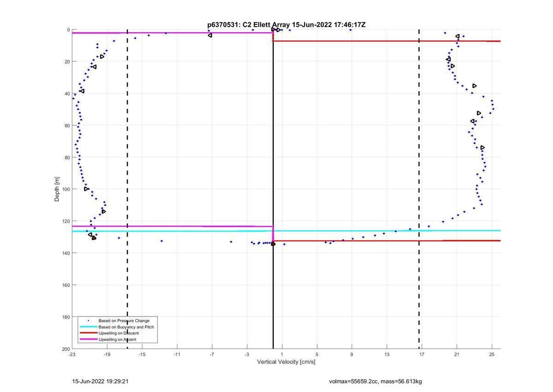Image resolution: width=553 pixels, height=392 pixels.
Task: Click x-axis tick label 25
Action: coord(492,354)
